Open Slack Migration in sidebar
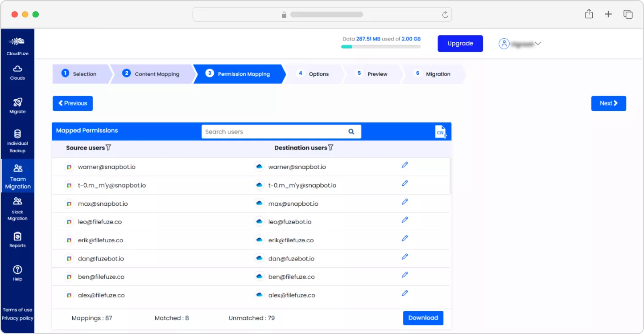This screenshot has height=334, width=644. (17, 209)
